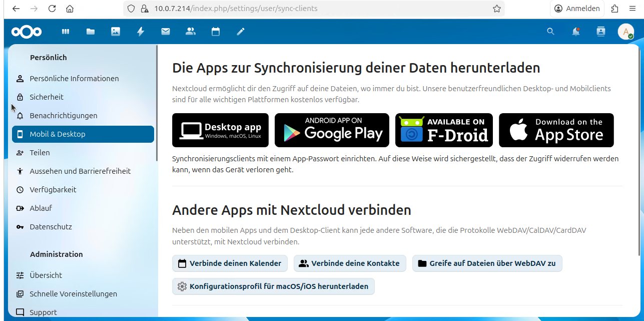Image resolution: width=644 pixels, height=321 pixels.
Task: Bookmark this page with star icon
Action: click(x=497, y=9)
